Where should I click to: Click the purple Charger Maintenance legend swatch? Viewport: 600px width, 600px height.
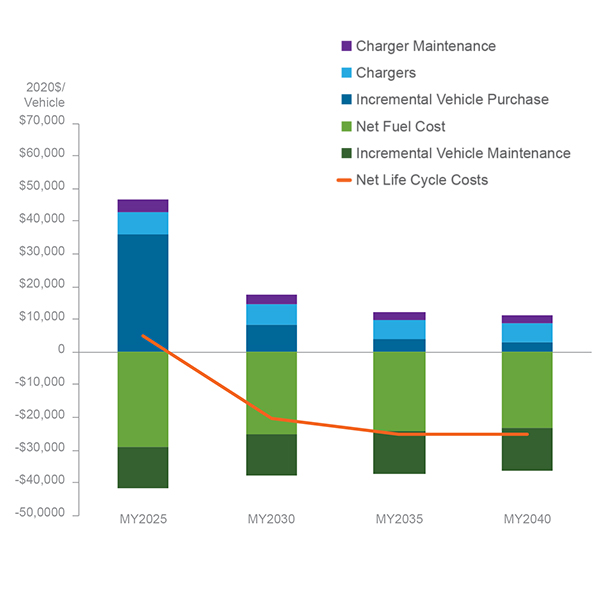(347, 47)
